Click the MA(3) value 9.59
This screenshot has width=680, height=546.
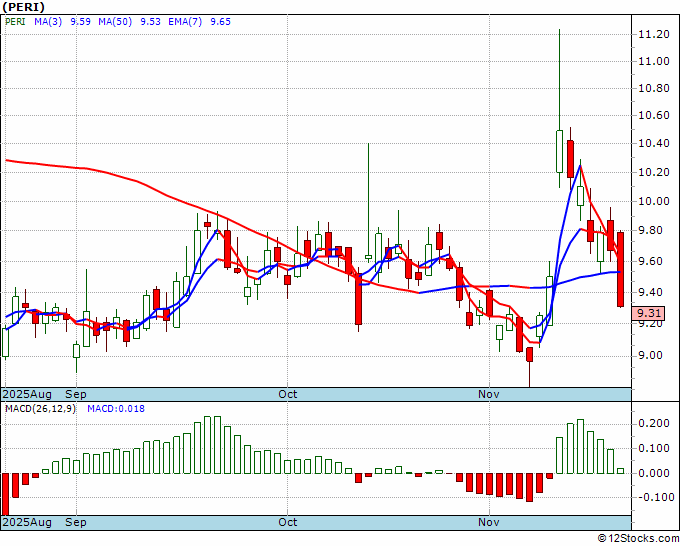click(81, 22)
